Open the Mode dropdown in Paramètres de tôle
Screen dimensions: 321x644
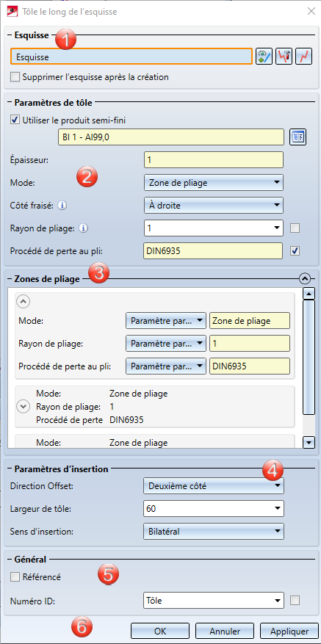pyautogui.click(x=214, y=183)
